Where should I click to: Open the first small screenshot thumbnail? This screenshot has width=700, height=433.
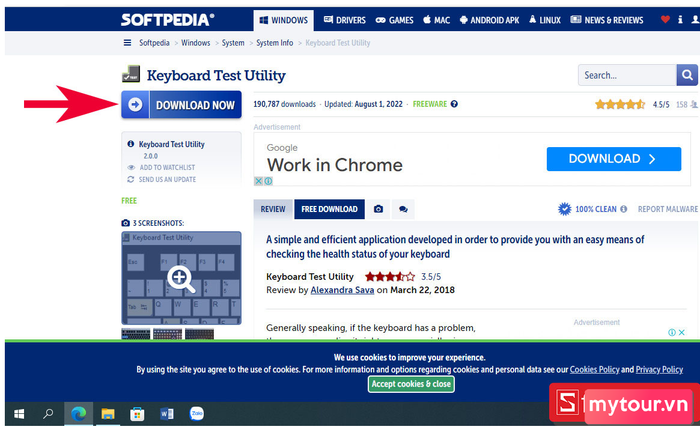pos(136,334)
